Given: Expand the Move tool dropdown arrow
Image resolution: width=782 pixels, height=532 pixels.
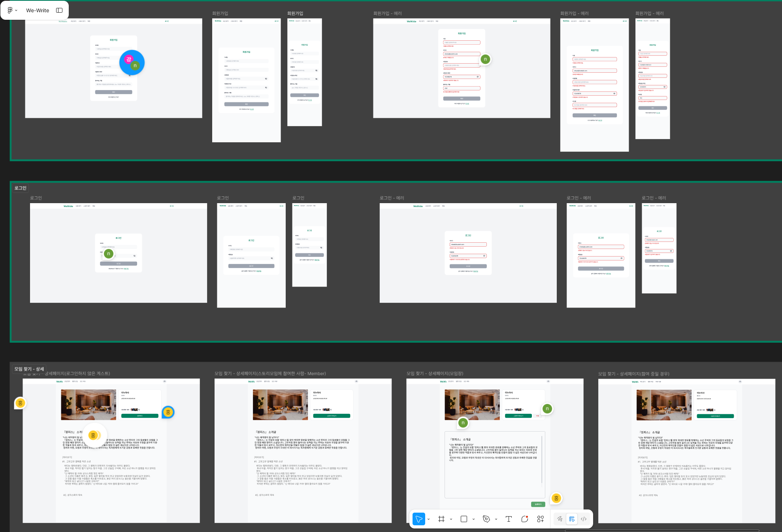Looking at the screenshot, I should [429, 519].
